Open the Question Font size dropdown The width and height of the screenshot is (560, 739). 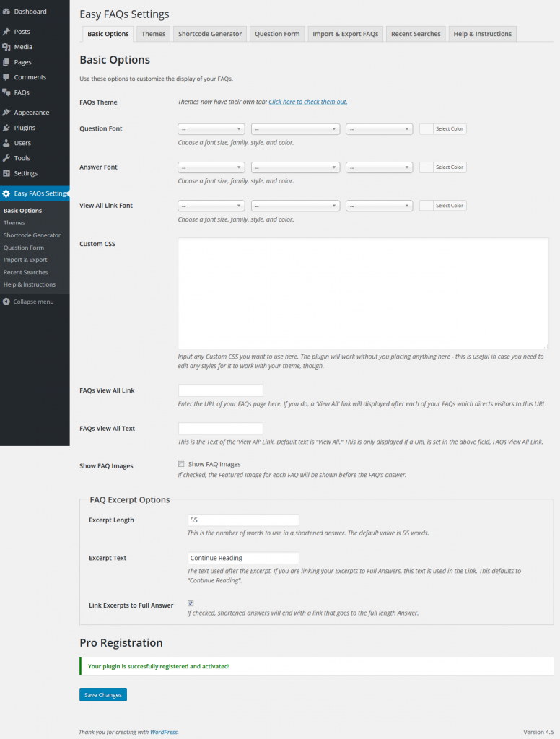(211, 128)
